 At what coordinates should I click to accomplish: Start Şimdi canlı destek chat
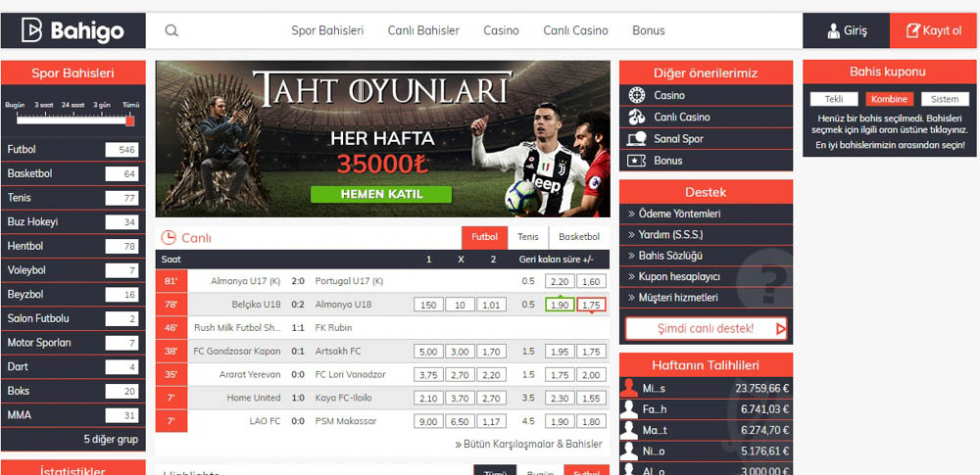point(706,328)
